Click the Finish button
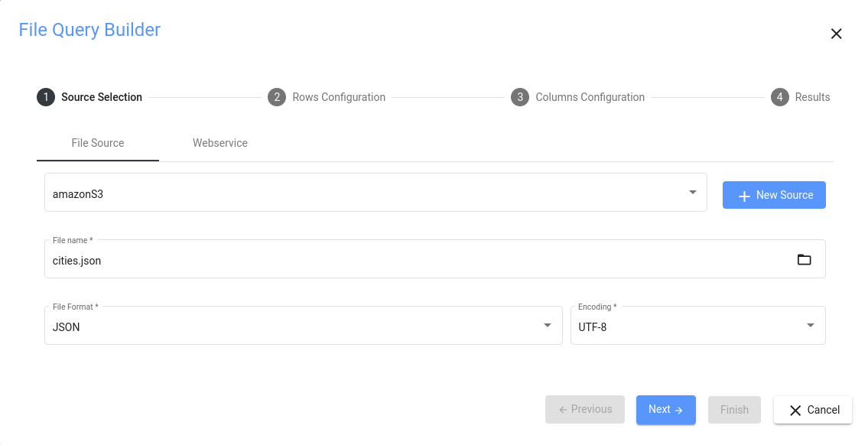 point(734,410)
